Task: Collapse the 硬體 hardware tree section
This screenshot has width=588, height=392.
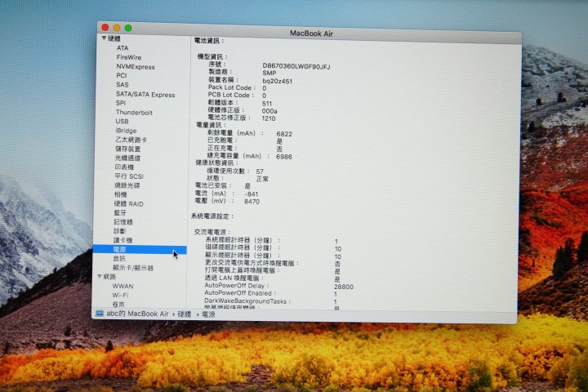Action: click(x=104, y=38)
